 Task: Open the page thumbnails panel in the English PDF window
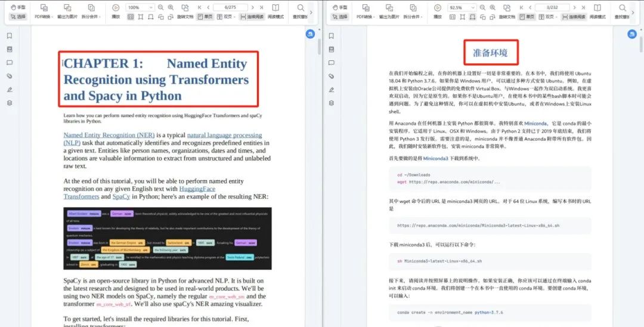10,50
